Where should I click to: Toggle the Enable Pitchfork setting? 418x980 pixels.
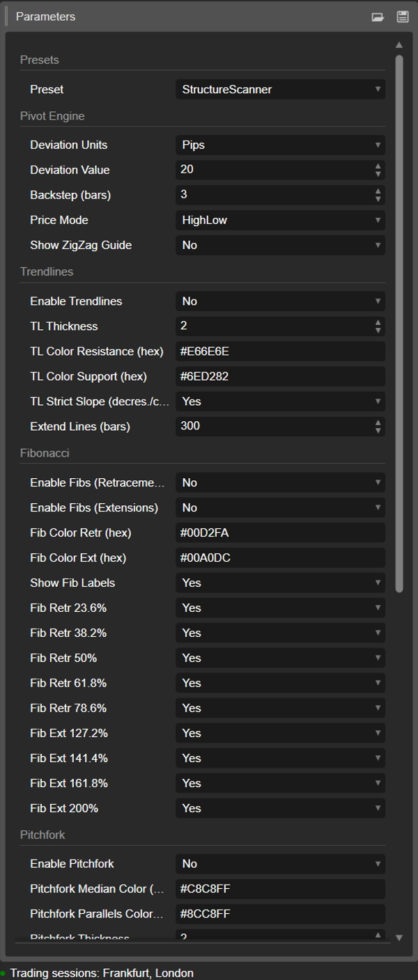(x=279, y=864)
